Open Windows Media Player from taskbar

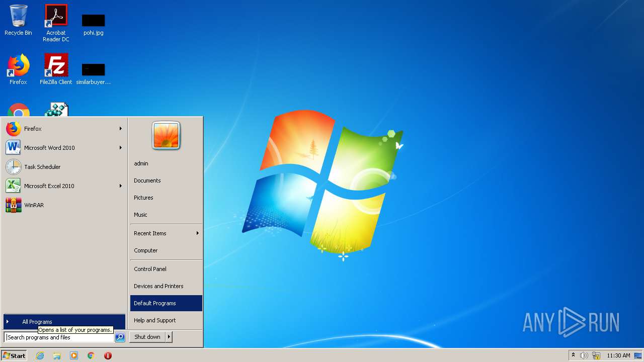tap(74, 355)
